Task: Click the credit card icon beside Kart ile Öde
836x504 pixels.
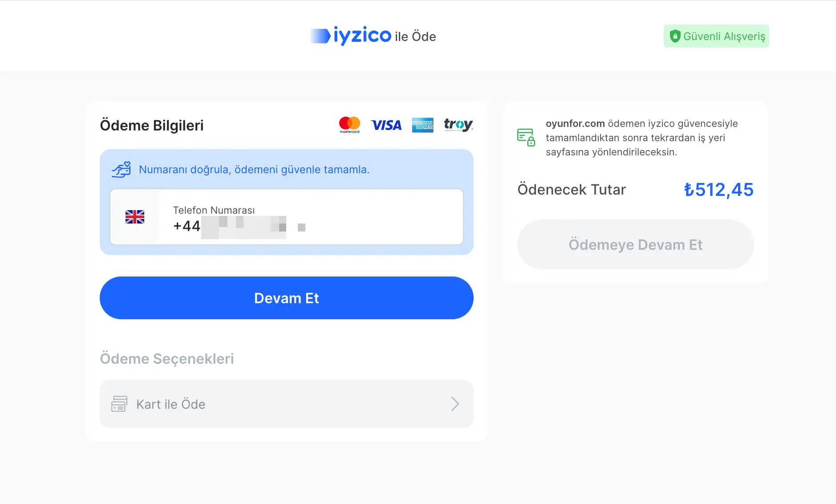Action: 119,404
